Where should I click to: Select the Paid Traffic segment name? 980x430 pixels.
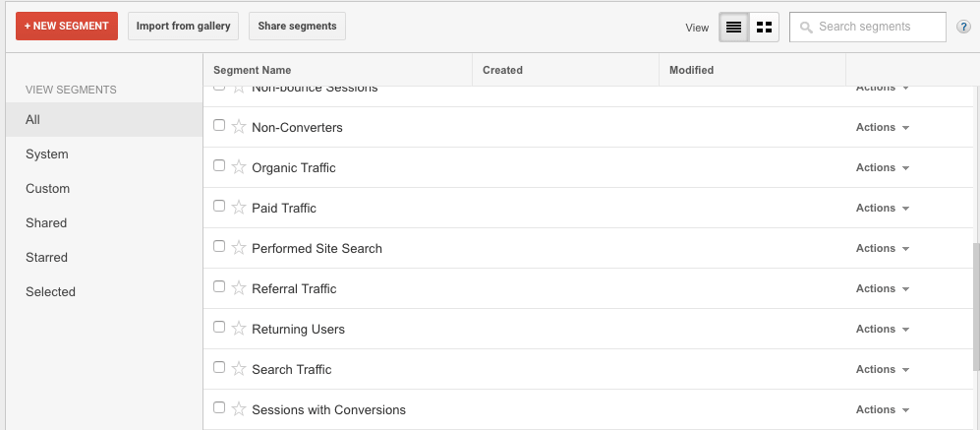284,208
